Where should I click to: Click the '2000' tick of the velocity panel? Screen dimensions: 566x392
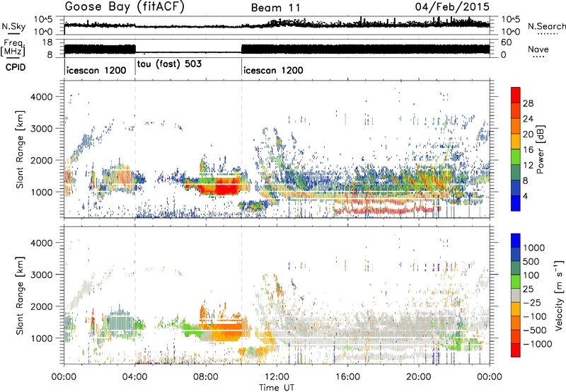pos(41,306)
